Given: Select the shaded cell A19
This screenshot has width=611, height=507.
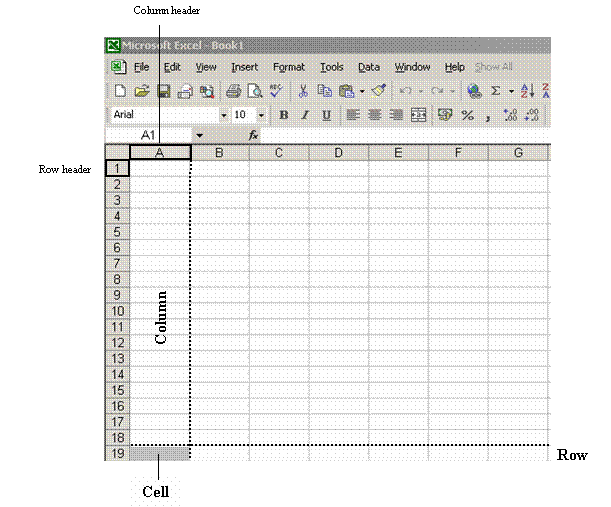Looking at the screenshot, I should point(160,454).
